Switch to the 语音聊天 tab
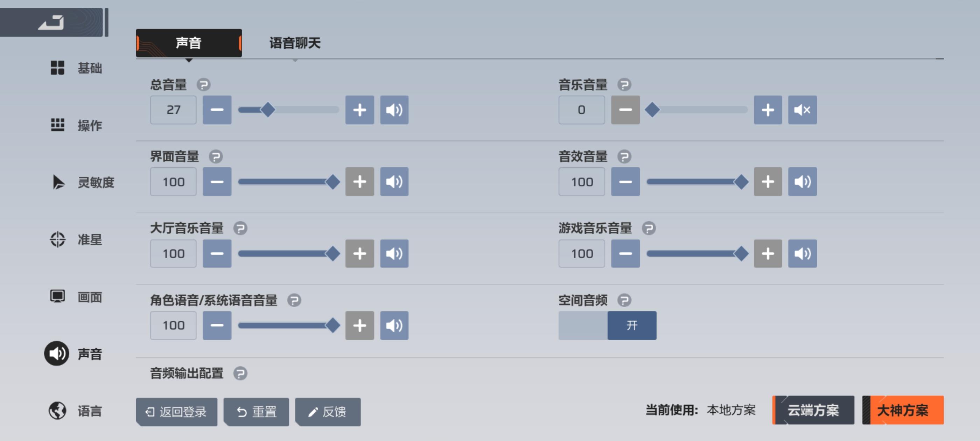Viewport: 980px width, 441px height. [295, 43]
